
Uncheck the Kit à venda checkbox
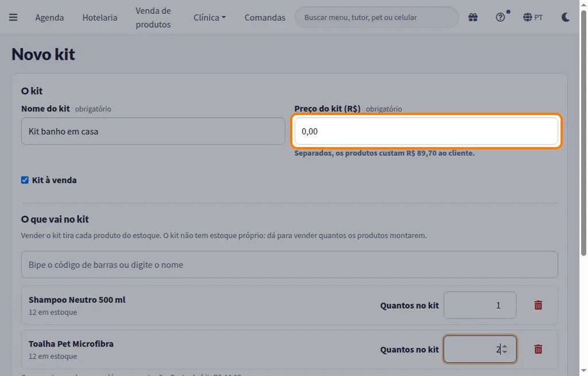point(25,181)
